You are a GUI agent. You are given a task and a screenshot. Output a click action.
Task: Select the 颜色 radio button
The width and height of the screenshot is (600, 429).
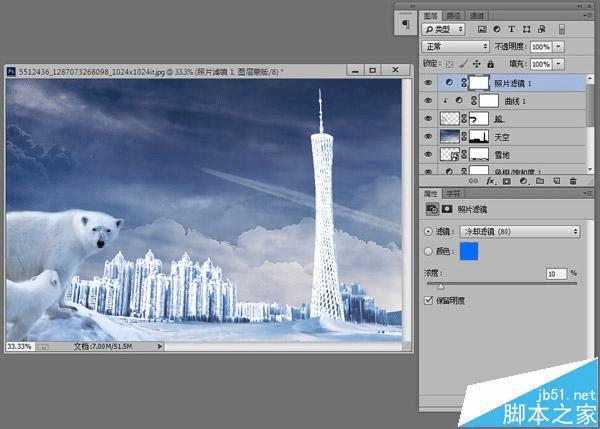[428, 251]
